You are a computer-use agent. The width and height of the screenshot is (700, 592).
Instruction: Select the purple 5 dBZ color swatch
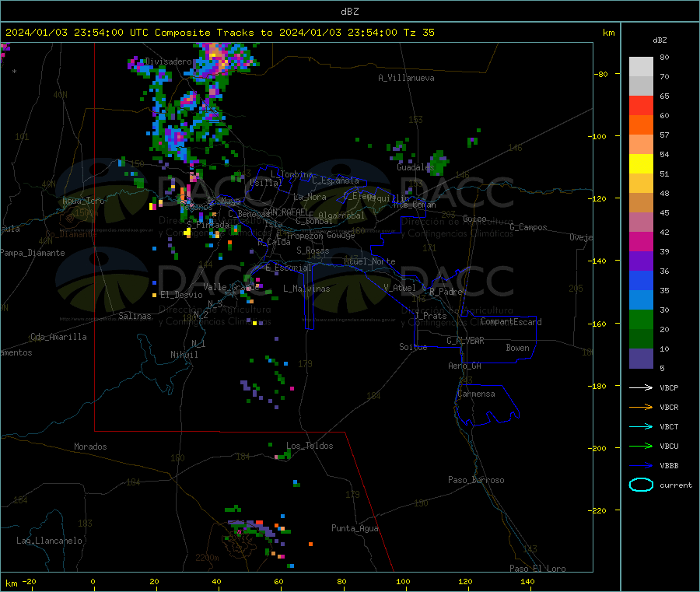pyautogui.click(x=641, y=359)
